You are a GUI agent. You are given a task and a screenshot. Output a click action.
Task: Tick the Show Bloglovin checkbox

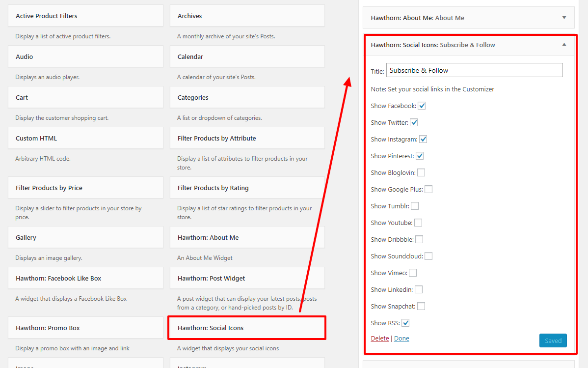(x=421, y=172)
